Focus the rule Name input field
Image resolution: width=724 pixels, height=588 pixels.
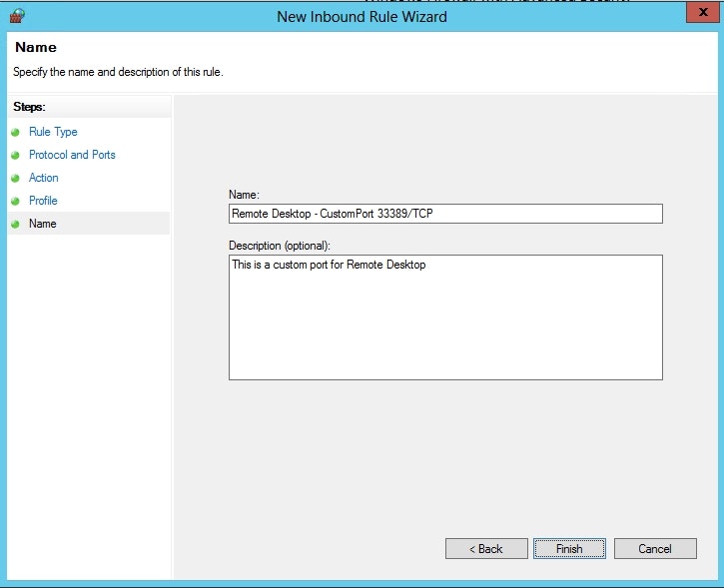point(445,214)
